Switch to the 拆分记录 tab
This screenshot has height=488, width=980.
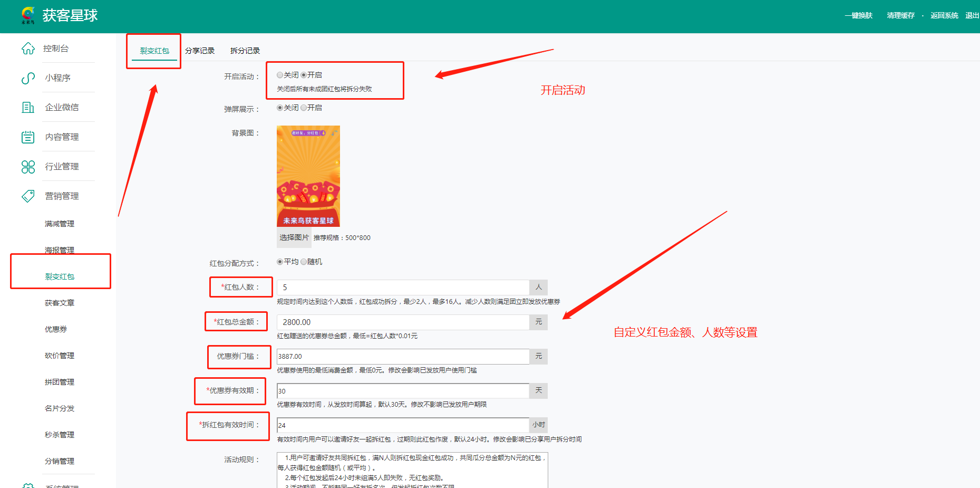245,51
